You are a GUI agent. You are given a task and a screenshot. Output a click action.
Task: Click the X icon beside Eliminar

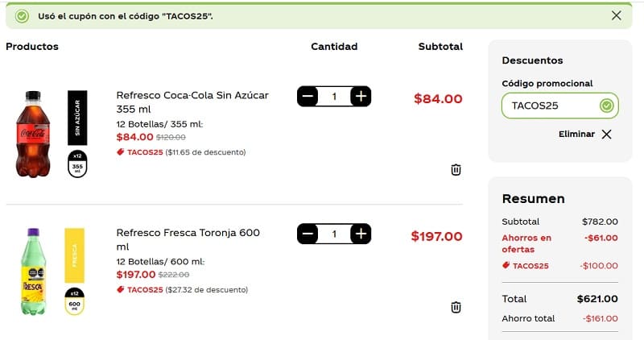coord(607,134)
